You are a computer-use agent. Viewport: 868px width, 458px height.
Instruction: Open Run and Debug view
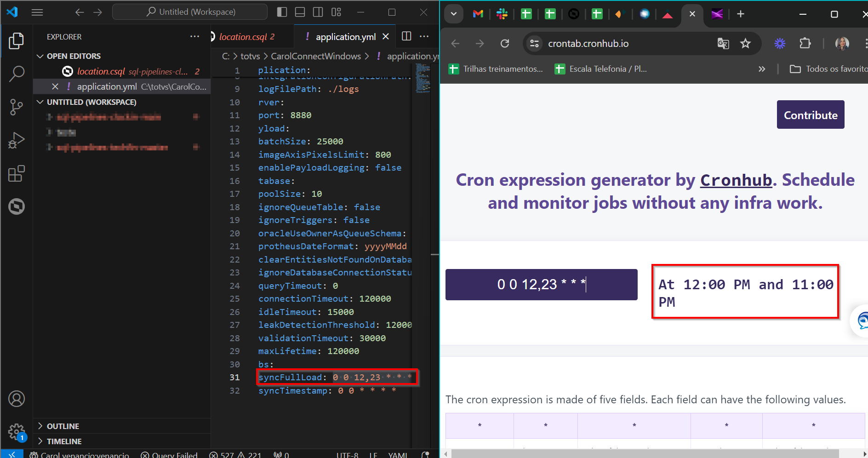[17, 141]
